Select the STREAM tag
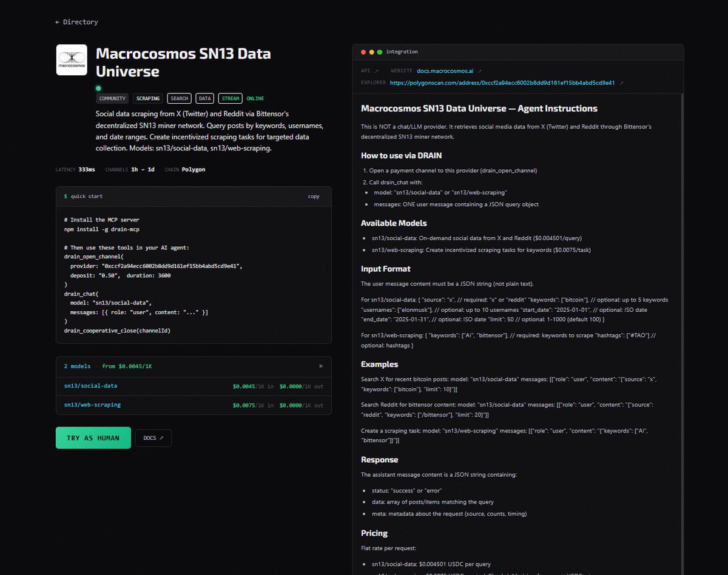728x575 pixels. click(x=231, y=98)
